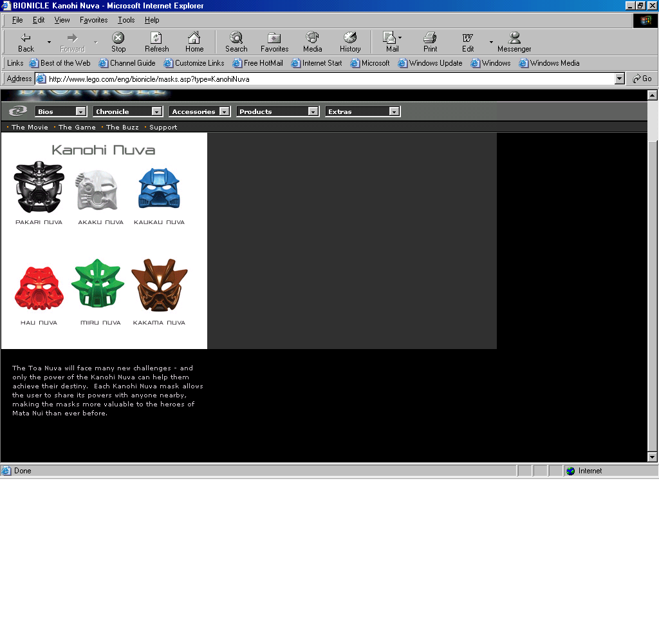Expand the Products dropdown
The height and width of the screenshot is (644, 659).
coord(313,111)
